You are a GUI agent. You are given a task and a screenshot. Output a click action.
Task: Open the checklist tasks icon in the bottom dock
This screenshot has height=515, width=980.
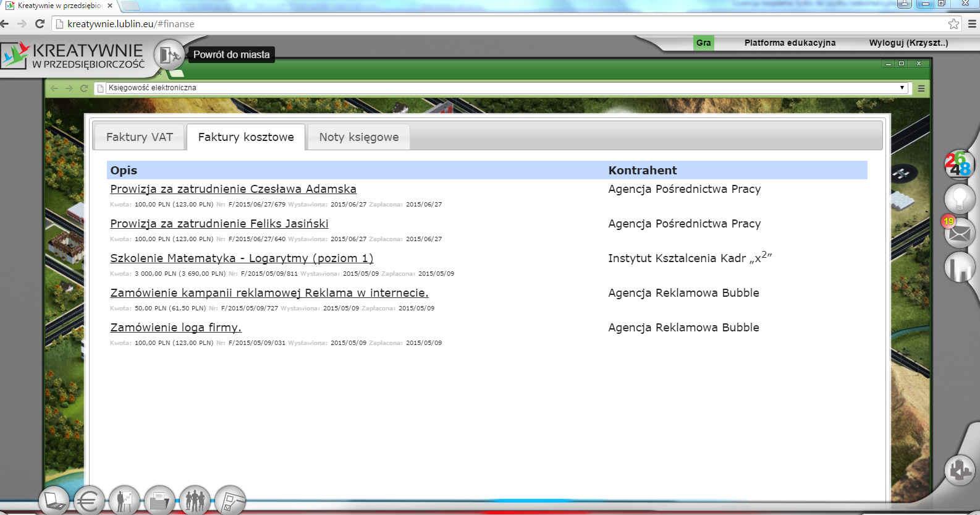[230, 501]
